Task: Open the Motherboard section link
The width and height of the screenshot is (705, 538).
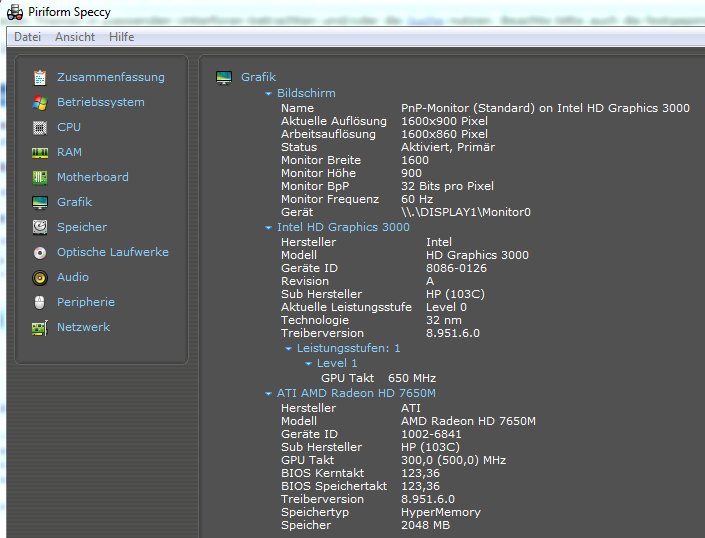Action: [x=93, y=177]
